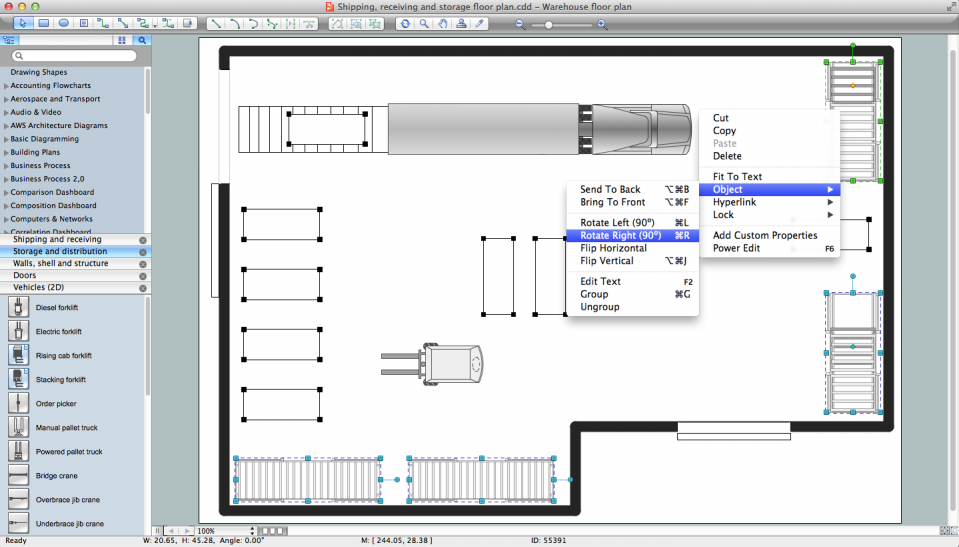Screen dimensions: 959x547
Task: Close the Shipping and receiving library
Action: click(x=142, y=240)
